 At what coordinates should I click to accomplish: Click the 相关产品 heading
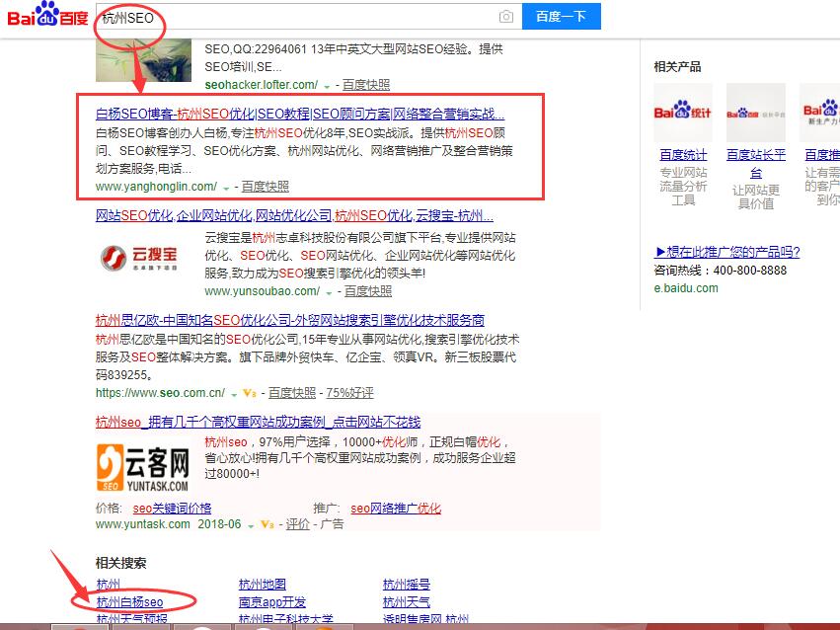click(x=678, y=67)
